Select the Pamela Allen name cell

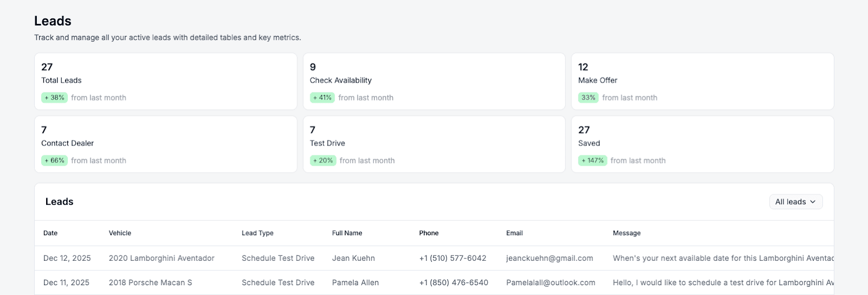(355, 283)
